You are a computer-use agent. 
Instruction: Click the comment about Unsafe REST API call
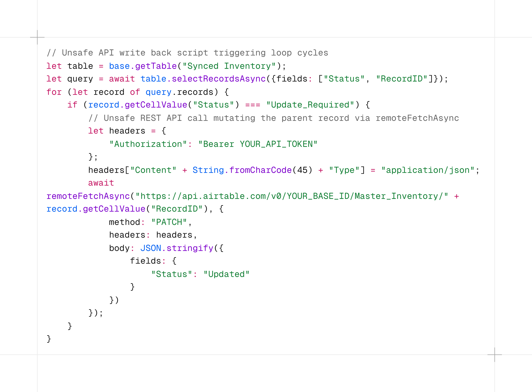[x=274, y=118]
